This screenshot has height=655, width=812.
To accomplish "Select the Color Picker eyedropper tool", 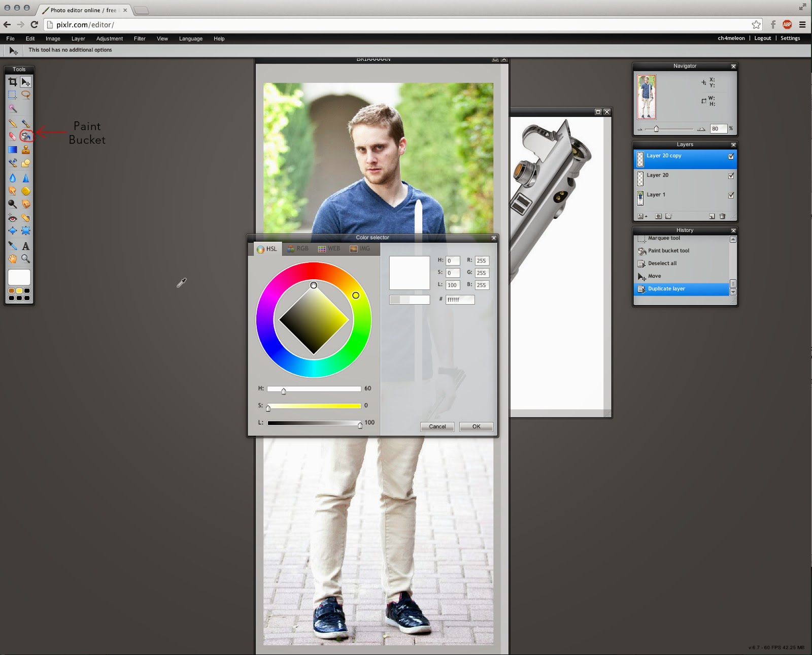I will pos(13,246).
